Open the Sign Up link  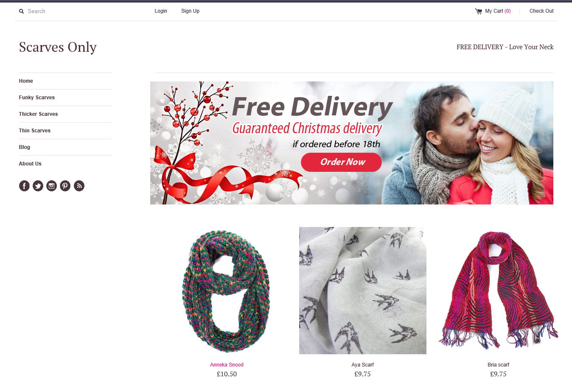click(190, 11)
